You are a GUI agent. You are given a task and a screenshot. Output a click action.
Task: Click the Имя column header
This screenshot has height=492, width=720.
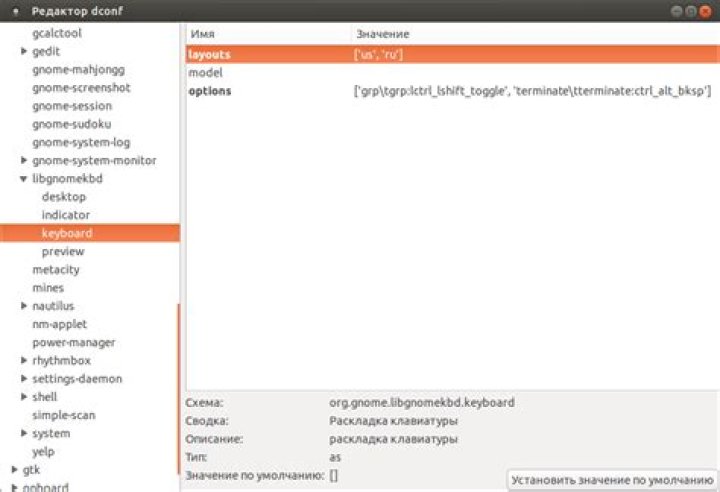(269, 34)
